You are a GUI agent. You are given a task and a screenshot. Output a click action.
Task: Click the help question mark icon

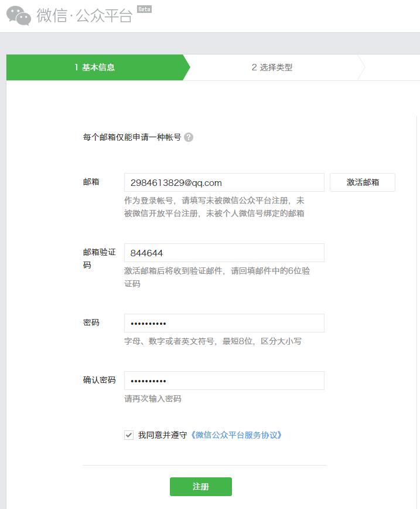[189, 137]
